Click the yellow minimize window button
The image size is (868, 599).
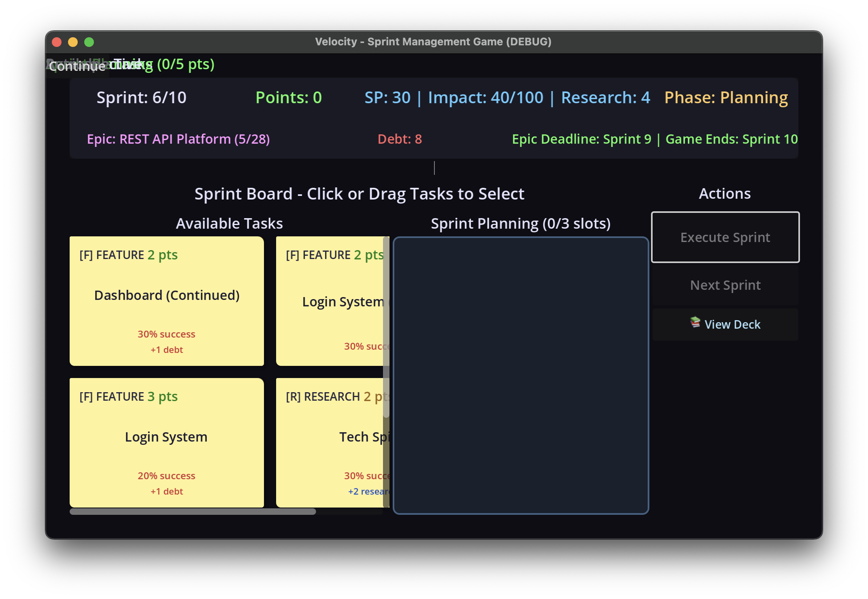click(73, 42)
